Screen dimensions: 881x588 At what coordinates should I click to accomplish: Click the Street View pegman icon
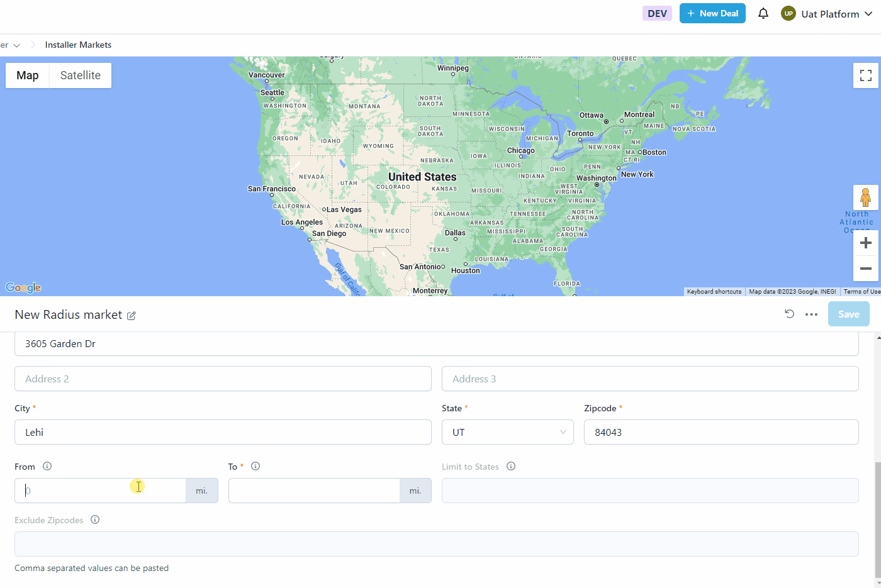point(865,197)
